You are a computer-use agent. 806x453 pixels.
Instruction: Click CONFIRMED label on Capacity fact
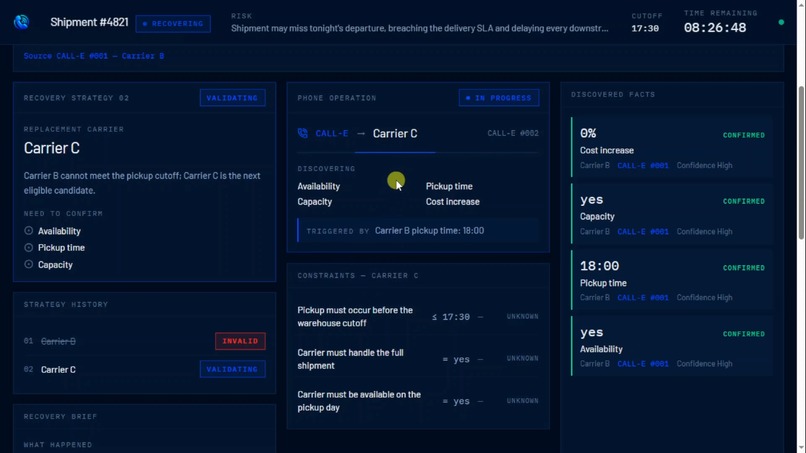pyautogui.click(x=744, y=202)
